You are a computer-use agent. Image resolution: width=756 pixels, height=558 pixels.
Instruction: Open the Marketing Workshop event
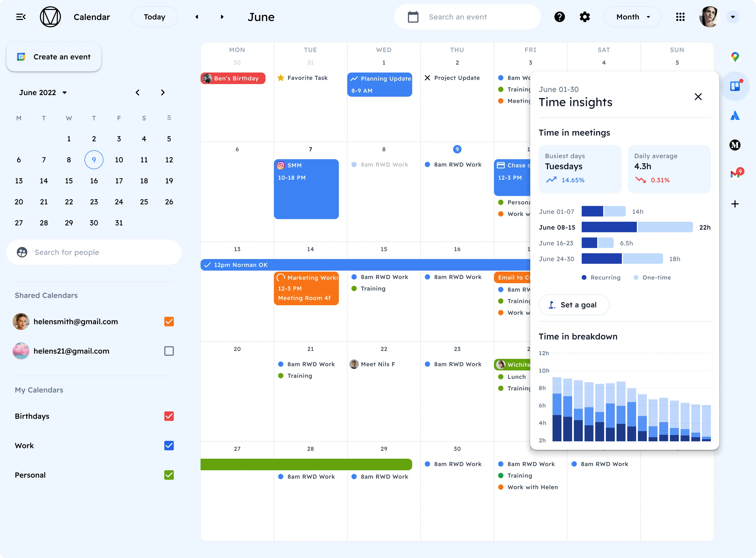(x=306, y=288)
